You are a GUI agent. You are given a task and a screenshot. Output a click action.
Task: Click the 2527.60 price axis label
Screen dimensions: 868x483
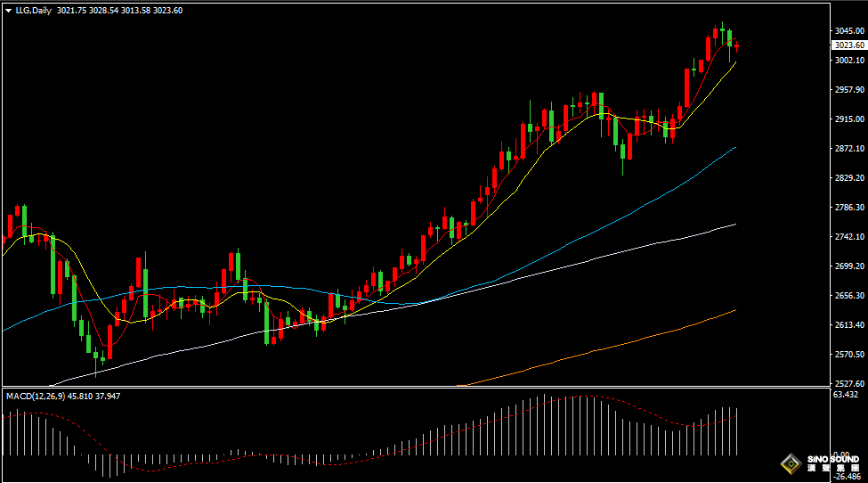[849, 383]
